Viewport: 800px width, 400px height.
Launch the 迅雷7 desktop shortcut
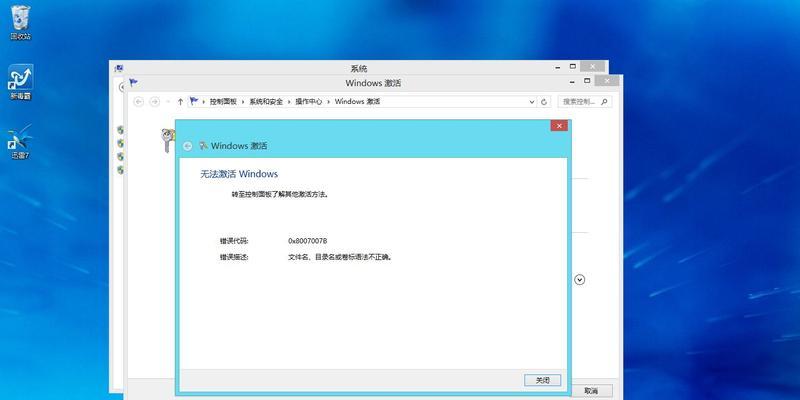(20, 141)
